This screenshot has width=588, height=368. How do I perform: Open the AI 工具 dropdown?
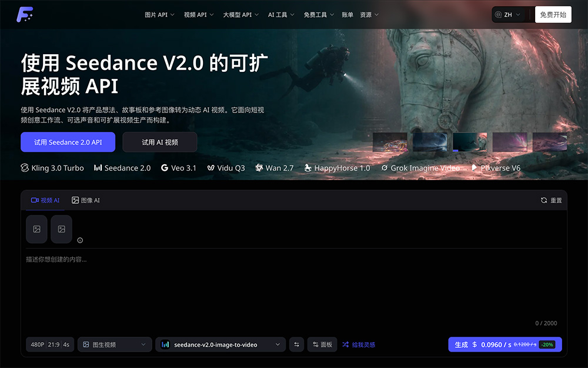pos(281,15)
